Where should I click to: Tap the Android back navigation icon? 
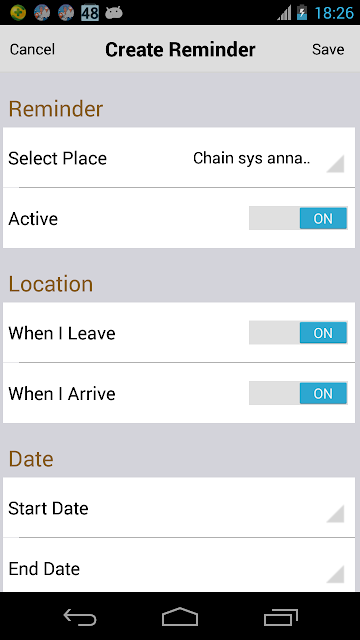(80, 616)
